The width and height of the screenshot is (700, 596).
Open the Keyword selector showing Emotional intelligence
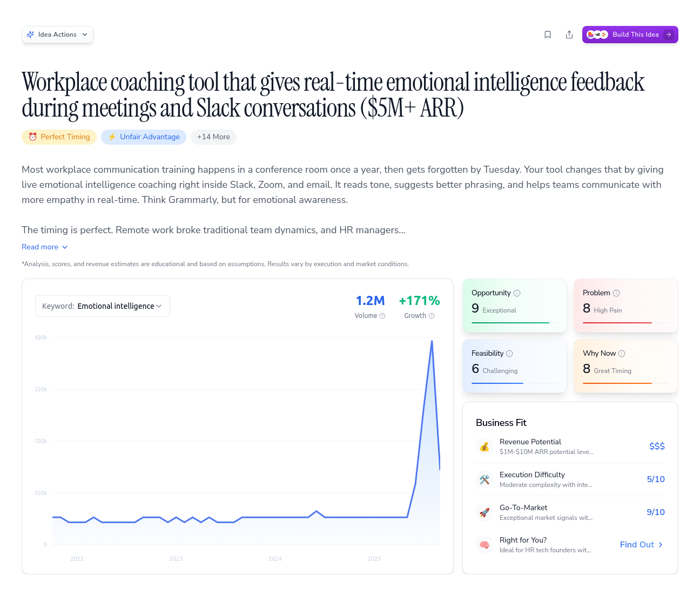[102, 306]
